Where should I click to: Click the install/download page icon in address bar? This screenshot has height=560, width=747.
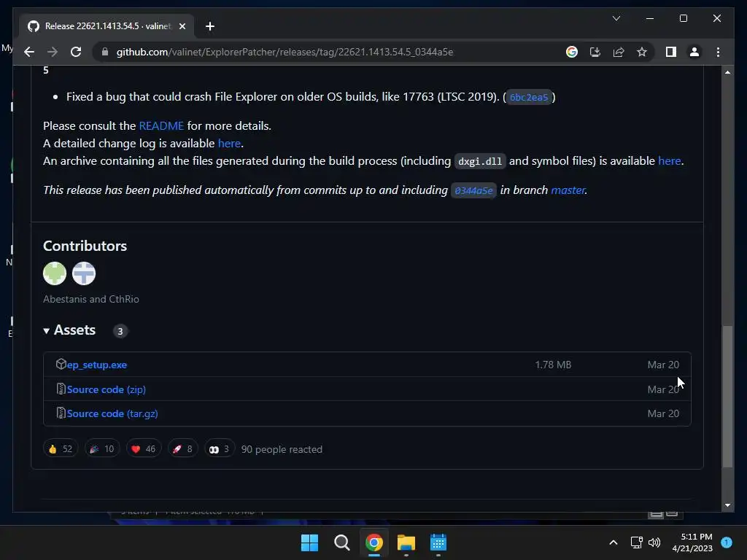click(x=595, y=52)
